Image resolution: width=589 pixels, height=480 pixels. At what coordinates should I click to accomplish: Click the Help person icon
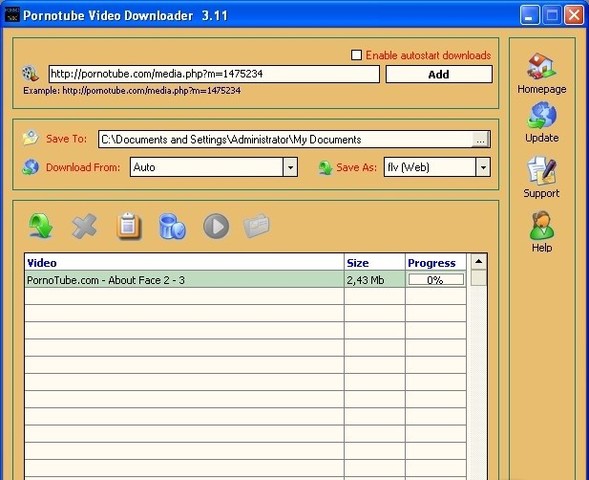pyautogui.click(x=541, y=225)
